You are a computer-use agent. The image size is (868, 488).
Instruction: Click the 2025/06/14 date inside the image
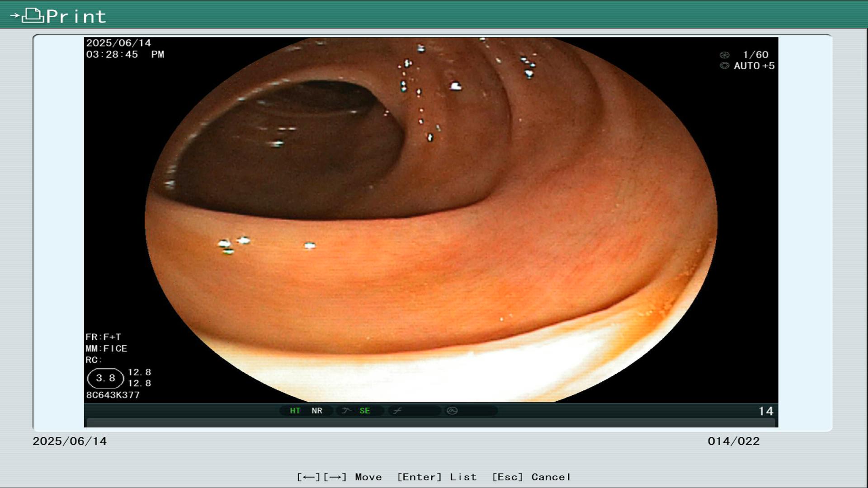[x=118, y=43]
